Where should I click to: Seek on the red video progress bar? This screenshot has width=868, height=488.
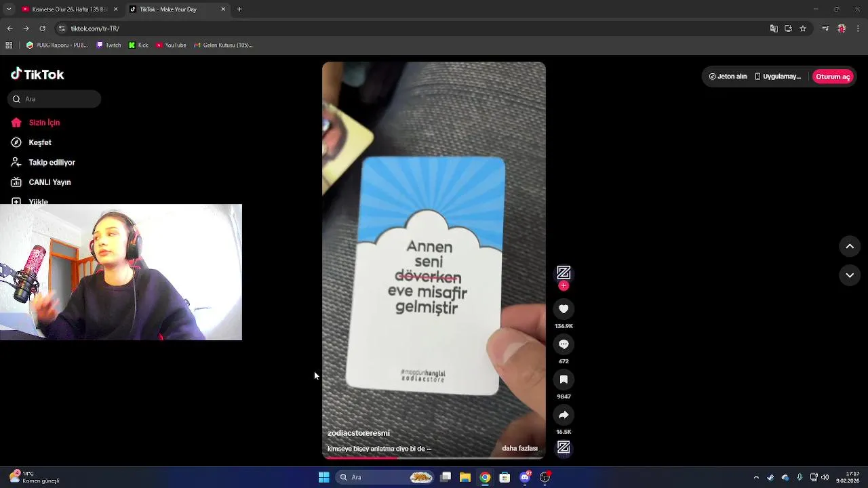tap(434, 458)
